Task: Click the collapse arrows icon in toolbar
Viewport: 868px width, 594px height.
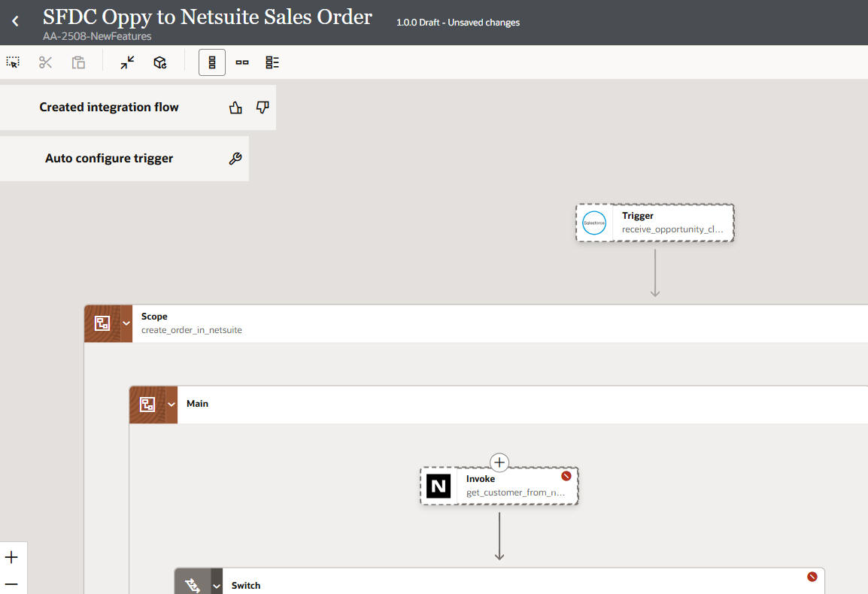Action: 127,62
